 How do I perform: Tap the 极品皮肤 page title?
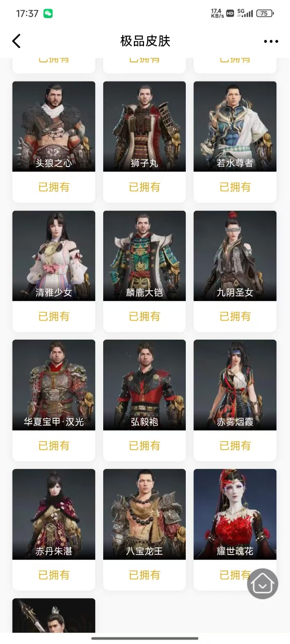[x=145, y=41]
